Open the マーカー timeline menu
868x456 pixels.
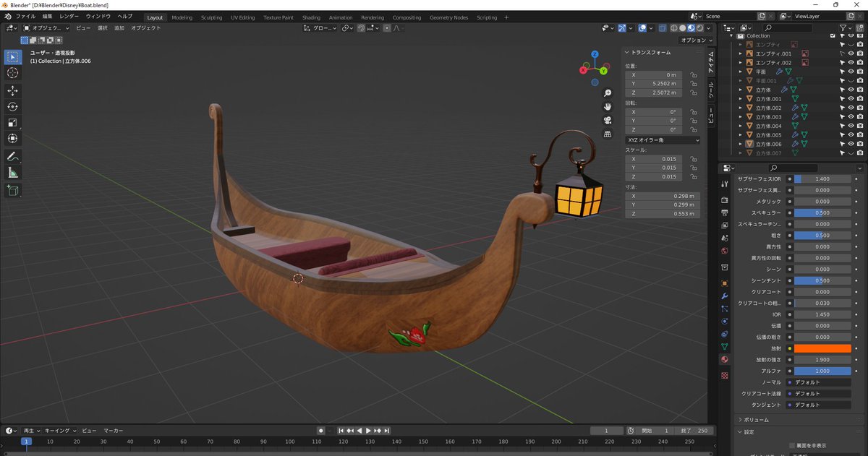[x=113, y=431]
